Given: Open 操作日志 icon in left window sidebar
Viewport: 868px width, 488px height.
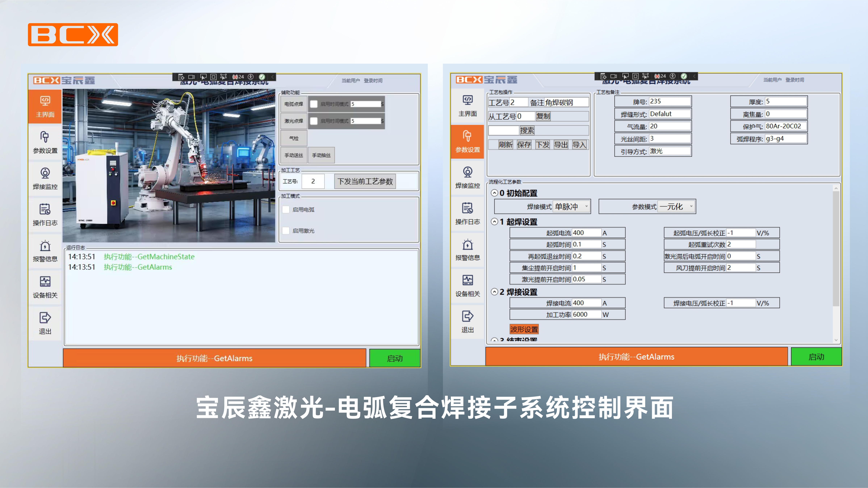Looking at the screenshot, I should point(45,209).
